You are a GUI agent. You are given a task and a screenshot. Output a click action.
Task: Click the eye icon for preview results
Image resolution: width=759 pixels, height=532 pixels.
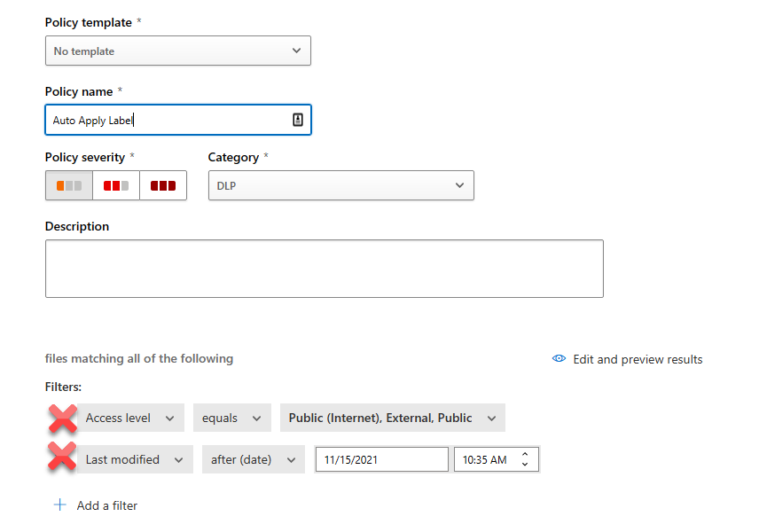(x=559, y=359)
